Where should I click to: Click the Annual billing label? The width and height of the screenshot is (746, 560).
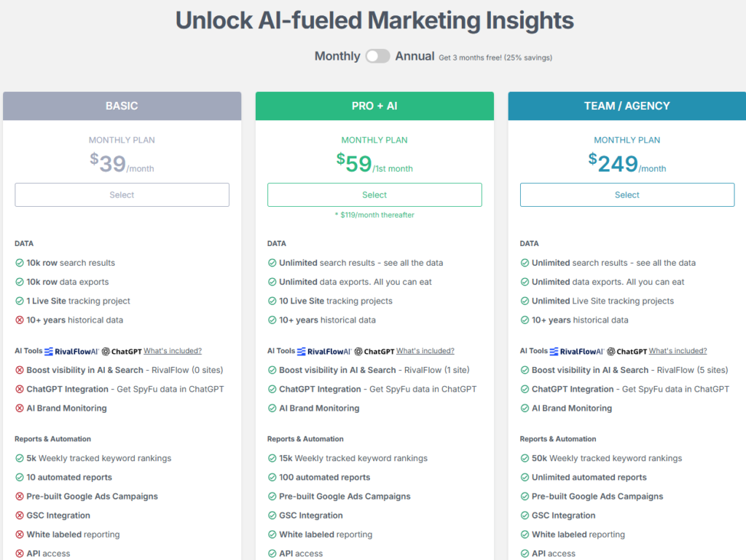coord(415,56)
